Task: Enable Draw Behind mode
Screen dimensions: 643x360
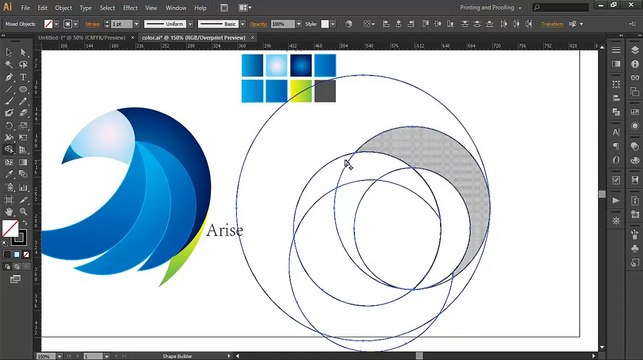Action: click(16, 267)
